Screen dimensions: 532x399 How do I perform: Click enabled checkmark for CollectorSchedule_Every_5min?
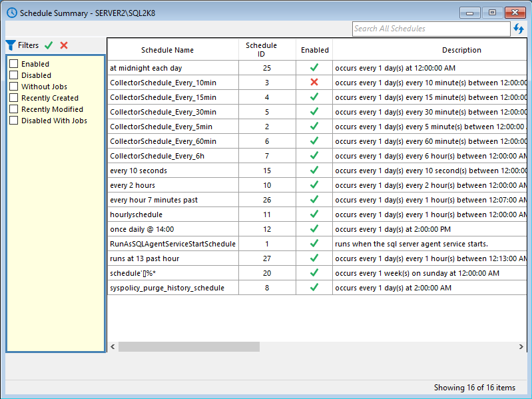coord(314,126)
